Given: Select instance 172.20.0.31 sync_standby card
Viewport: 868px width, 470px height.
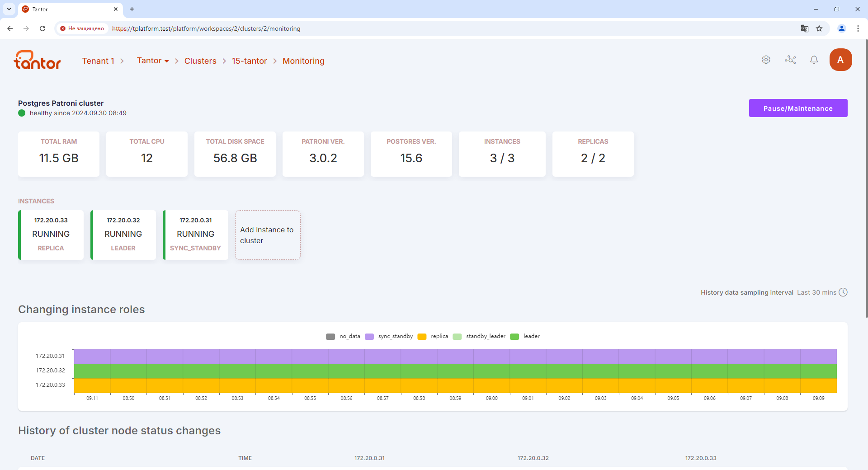Looking at the screenshot, I should tap(196, 235).
